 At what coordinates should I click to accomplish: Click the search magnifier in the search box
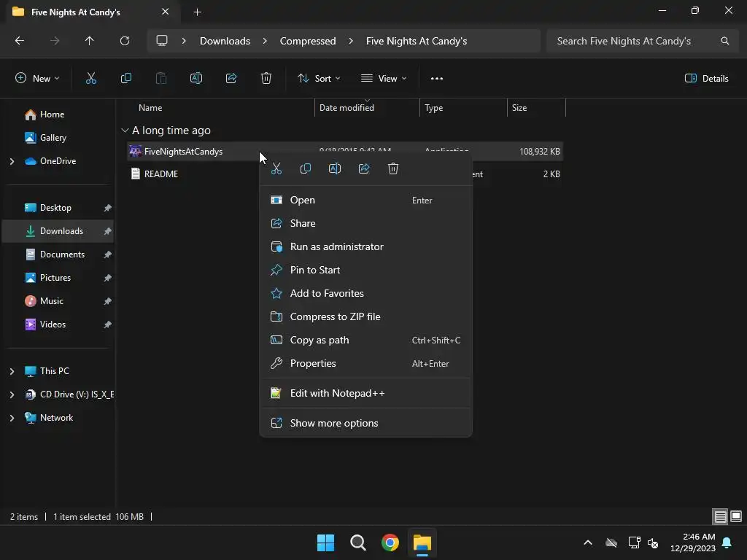point(724,41)
